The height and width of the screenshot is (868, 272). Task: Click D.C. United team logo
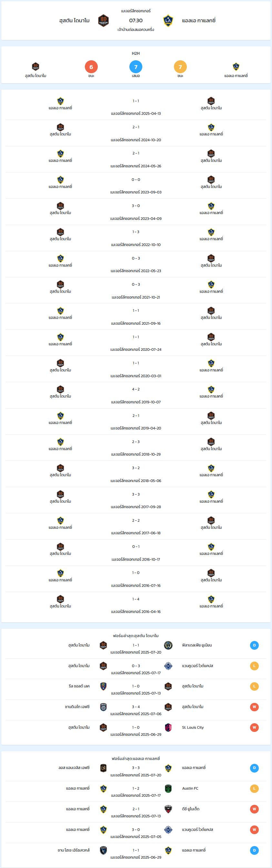168,809
